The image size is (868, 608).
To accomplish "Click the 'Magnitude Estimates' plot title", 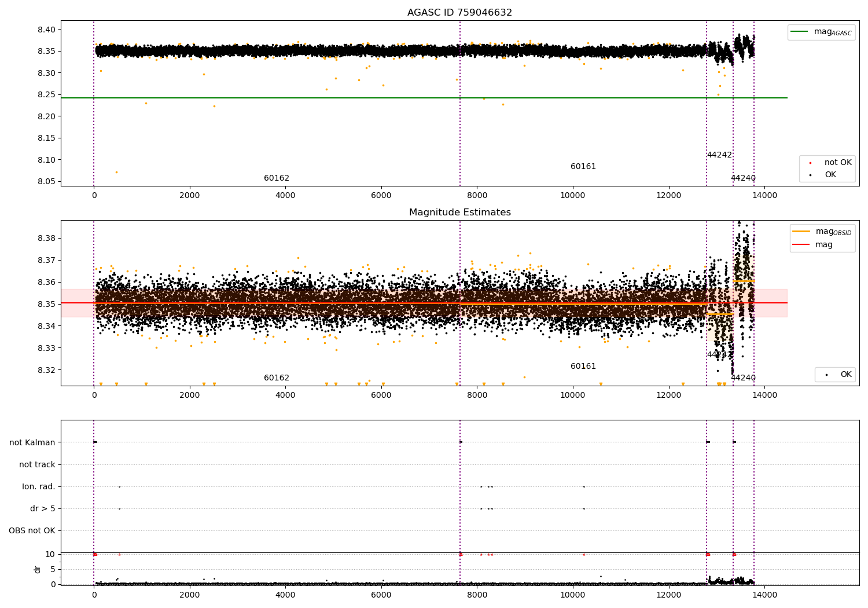I will (459, 213).
